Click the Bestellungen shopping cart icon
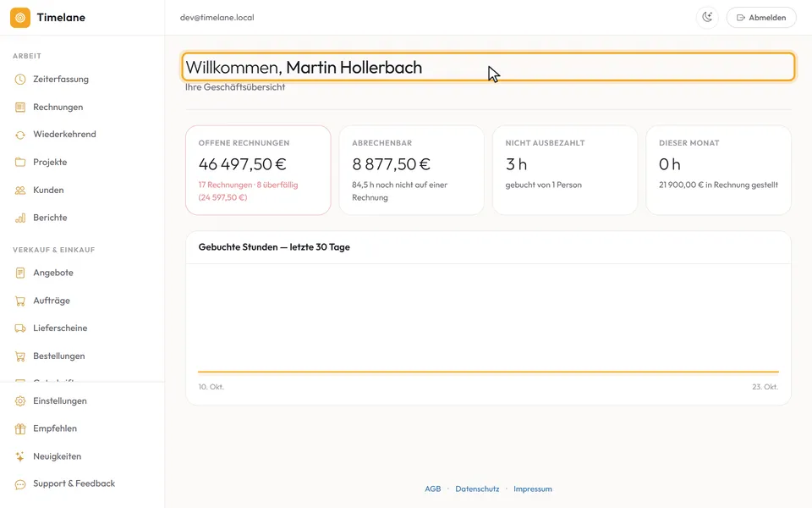Image resolution: width=812 pixels, height=508 pixels. click(20, 356)
